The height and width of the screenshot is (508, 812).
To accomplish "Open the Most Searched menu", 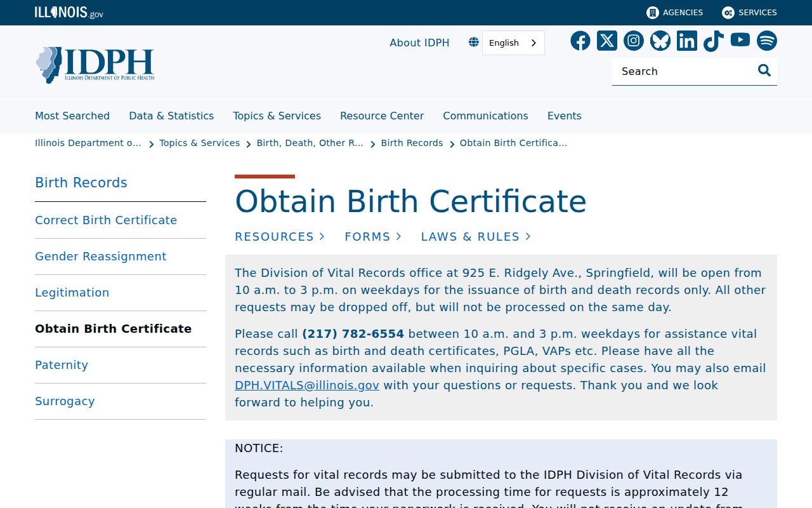I will tap(72, 116).
